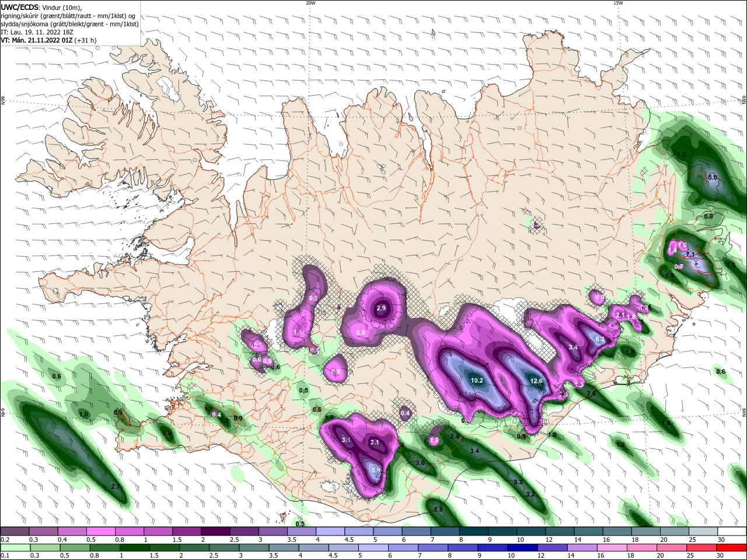Select the 2.9 snowfall value label
The height and width of the screenshot is (560, 747).
tap(381, 308)
